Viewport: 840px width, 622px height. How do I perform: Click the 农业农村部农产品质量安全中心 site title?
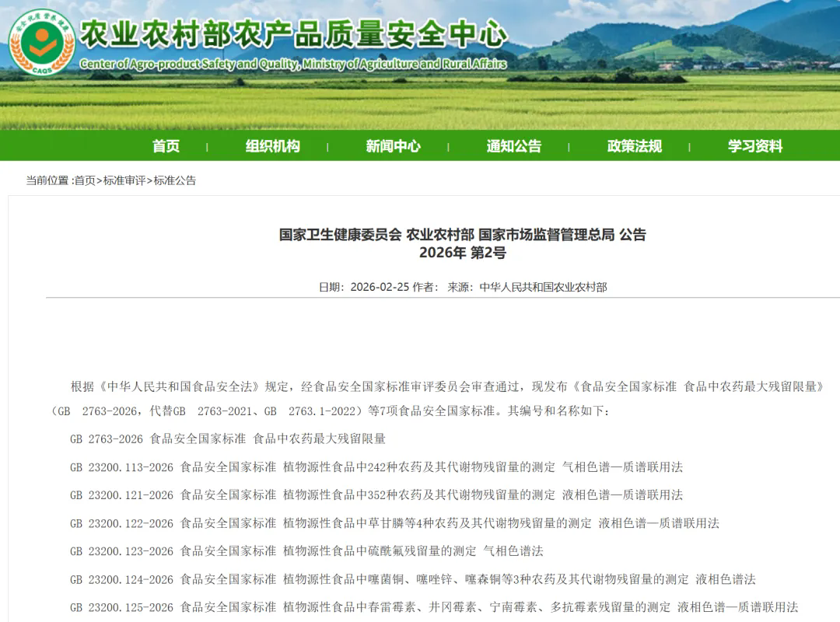coord(294,34)
